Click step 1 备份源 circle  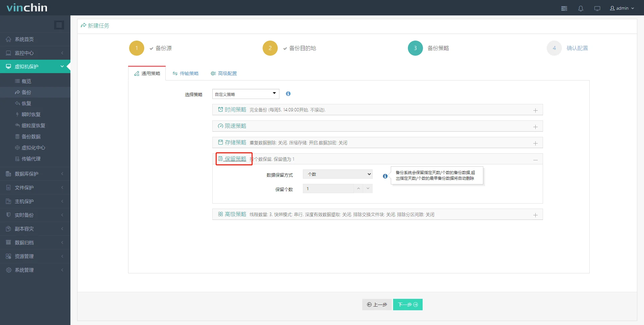137,48
